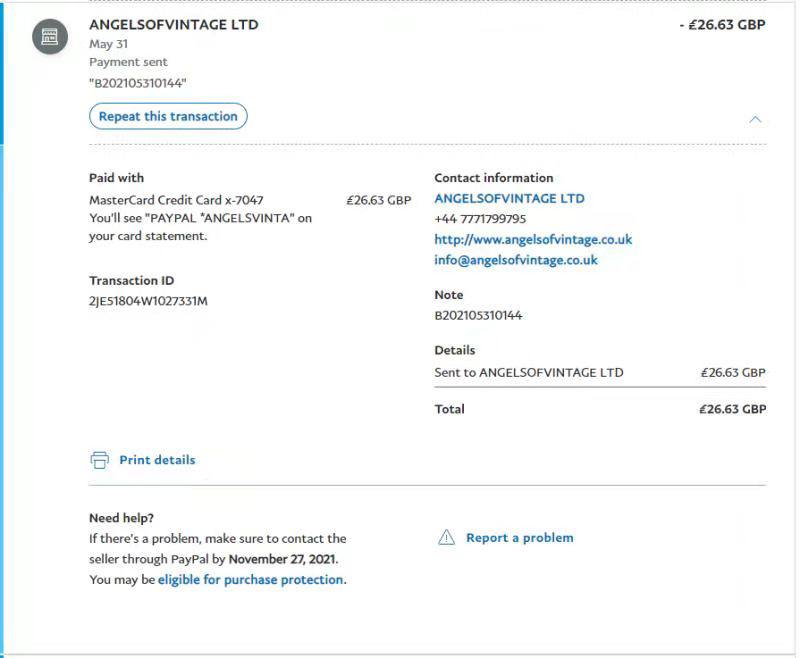Click the Transaction ID 2JE51804W1027331M

pyautogui.click(x=148, y=301)
